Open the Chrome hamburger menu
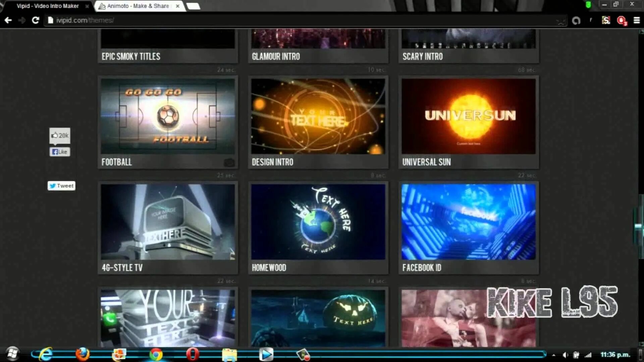 pos(636,20)
